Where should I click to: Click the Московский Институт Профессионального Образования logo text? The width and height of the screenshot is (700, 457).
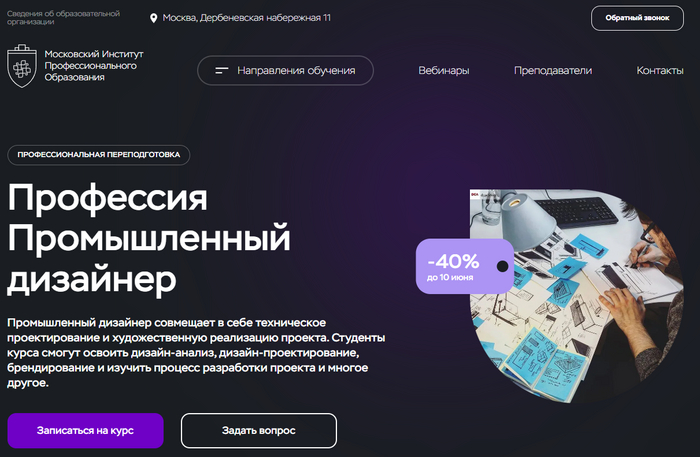pos(94,66)
